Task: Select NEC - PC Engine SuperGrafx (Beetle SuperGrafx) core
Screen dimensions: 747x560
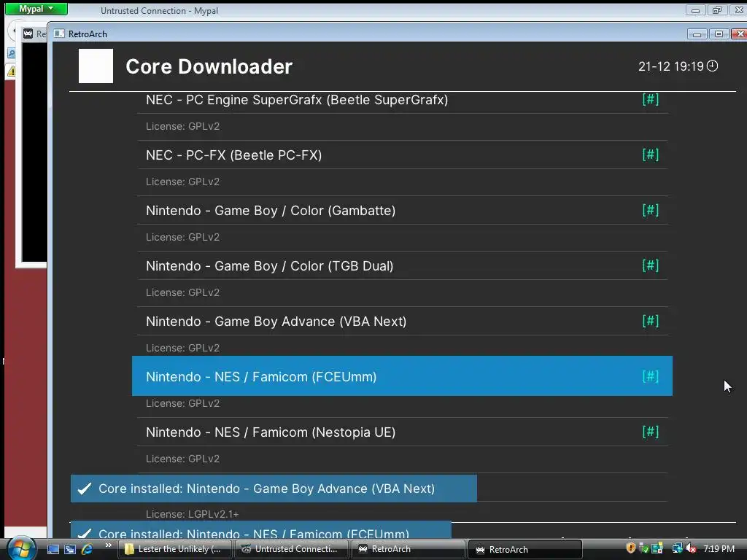Action: tap(402, 100)
